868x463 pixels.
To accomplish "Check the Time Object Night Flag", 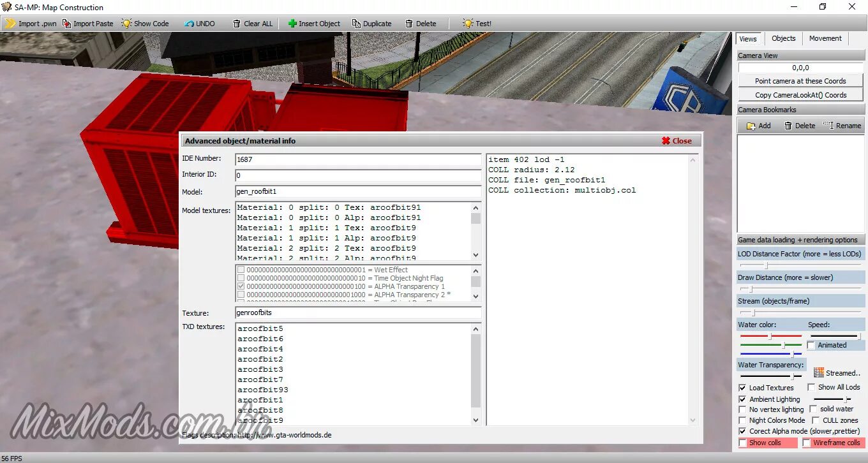I will tap(241, 278).
